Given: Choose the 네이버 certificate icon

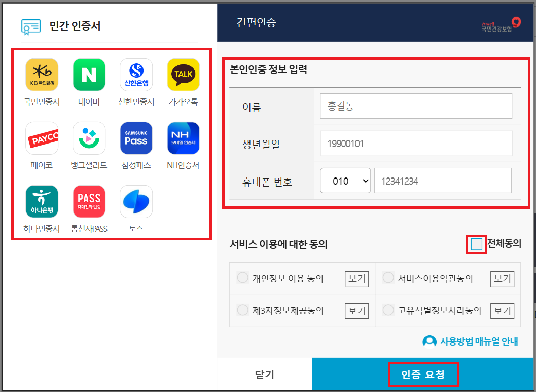Looking at the screenshot, I should click(89, 75).
